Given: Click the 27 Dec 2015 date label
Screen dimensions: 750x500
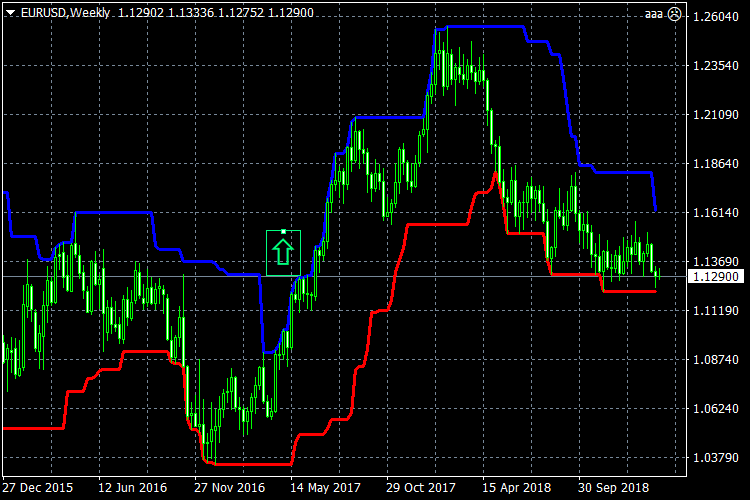Looking at the screenshot, I should tap(38, 488).
